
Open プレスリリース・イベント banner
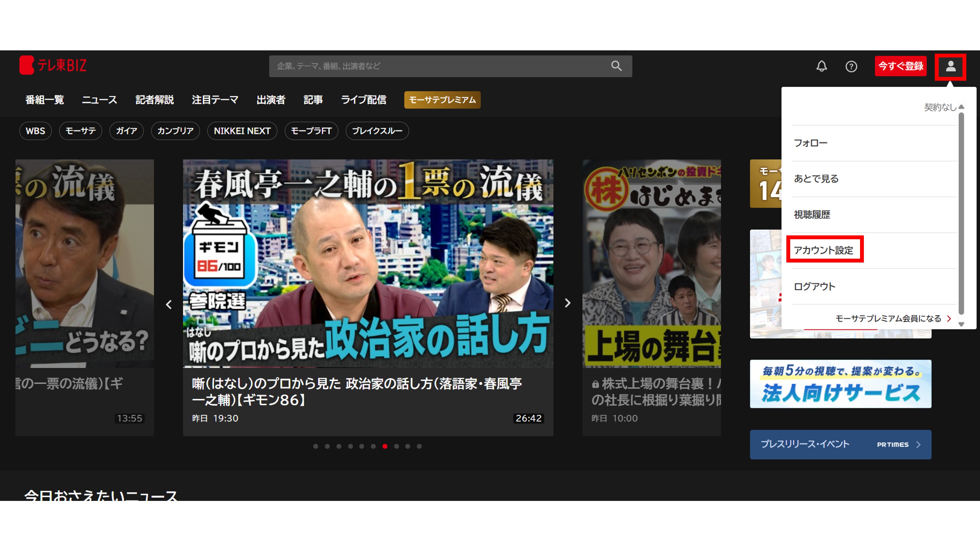coord(840,444)
